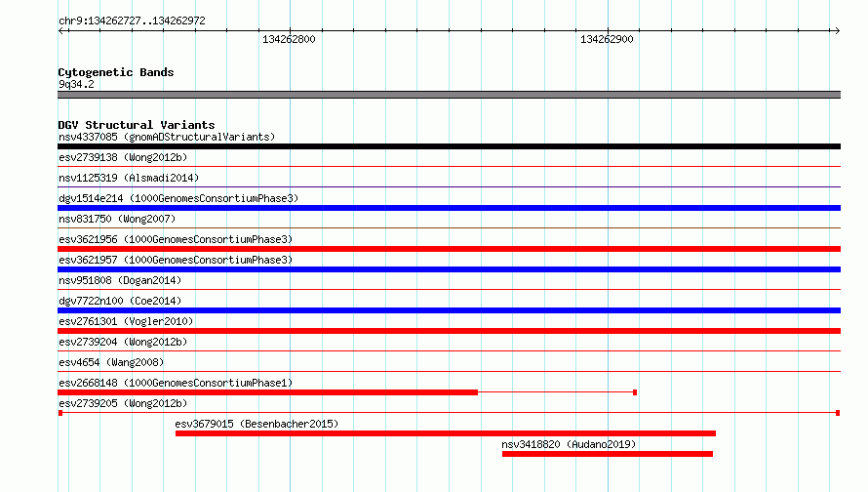
Task: Click esv3621956 (1000GenomesConsortiumPhase3) label
Action: [x=176, y=239]
